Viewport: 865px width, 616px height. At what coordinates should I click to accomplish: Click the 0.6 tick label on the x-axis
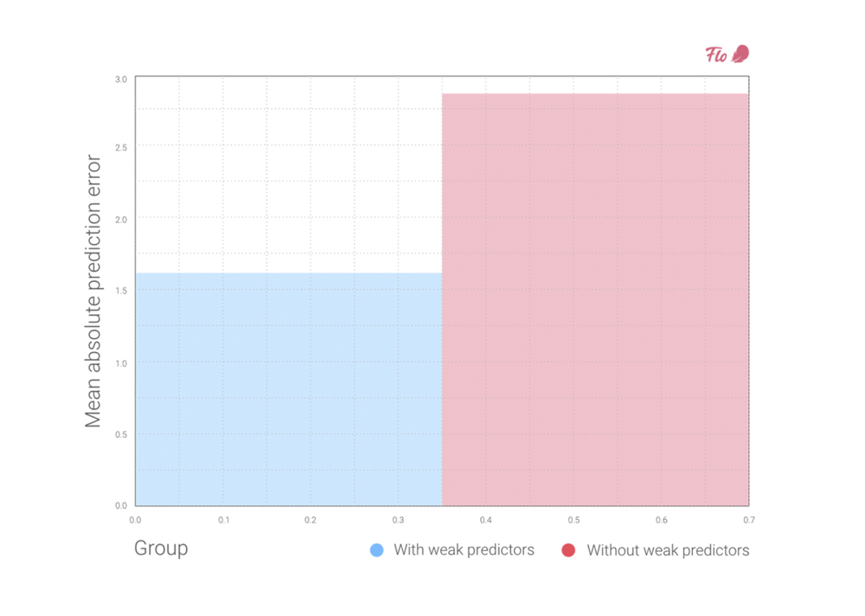click(662, 520)
